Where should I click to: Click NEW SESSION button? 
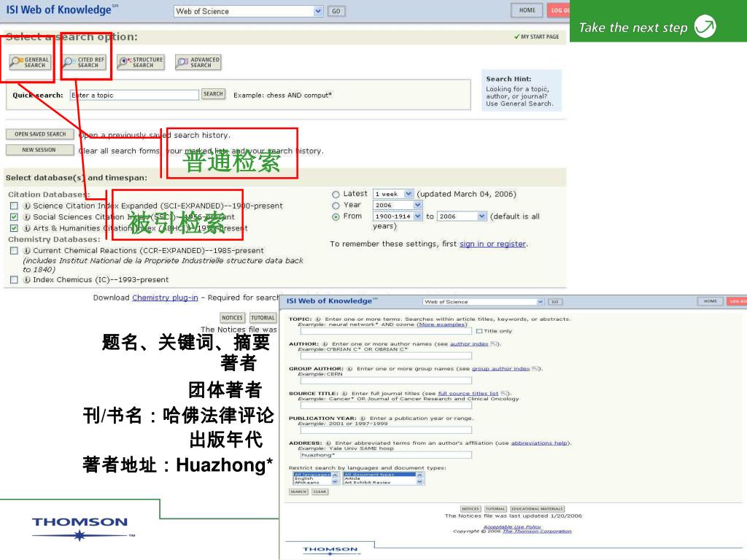click(40, 150)
